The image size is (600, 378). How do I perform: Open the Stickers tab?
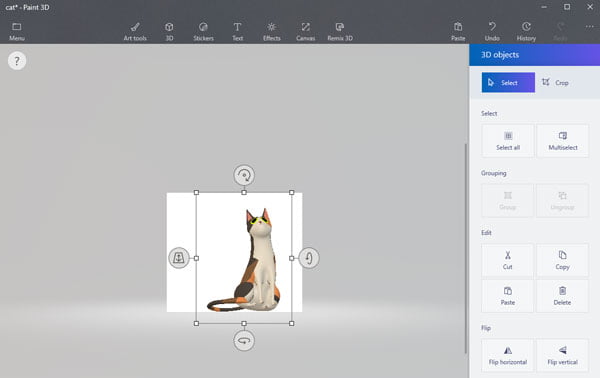click(203, 32)
